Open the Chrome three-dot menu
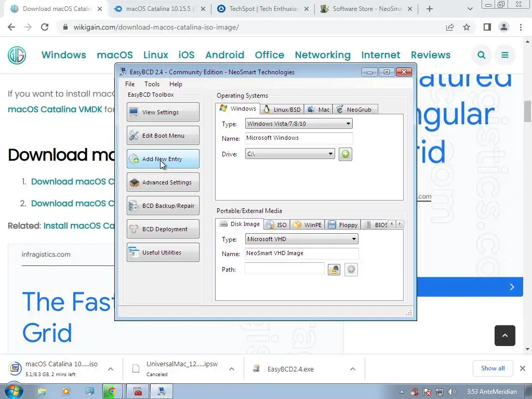The height and width of the screenshot is (399, 532). pyautogui.click(x=521, y=27)
